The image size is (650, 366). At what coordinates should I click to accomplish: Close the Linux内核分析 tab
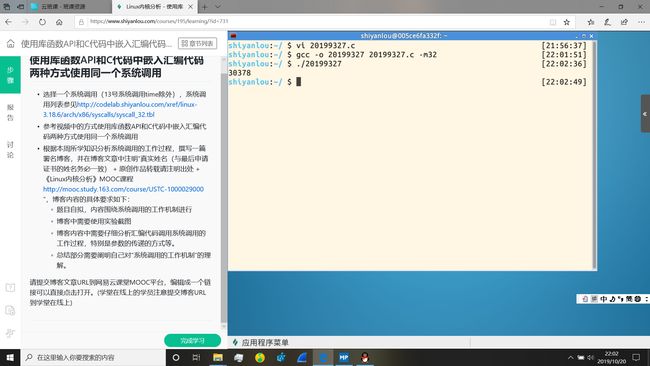point(191,7)
